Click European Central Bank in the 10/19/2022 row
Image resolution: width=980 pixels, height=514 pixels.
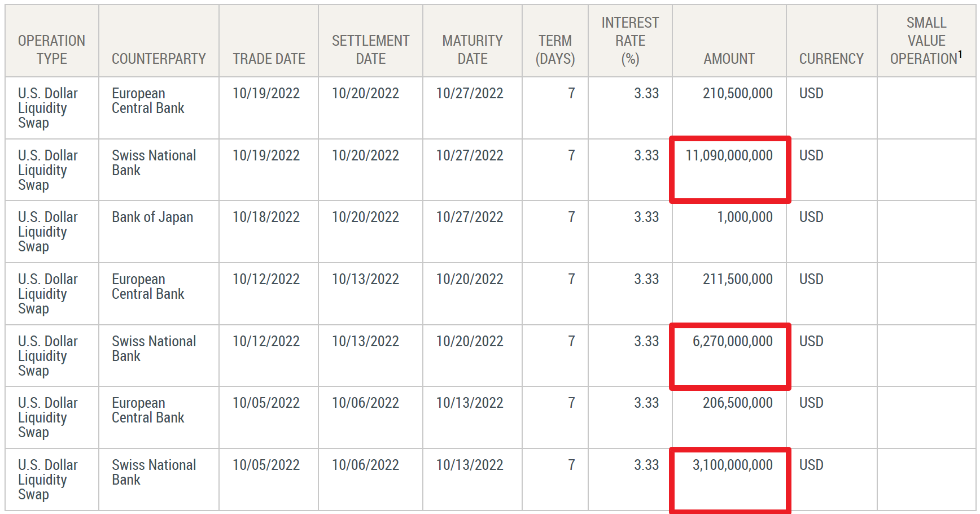(x=148, y=101)
